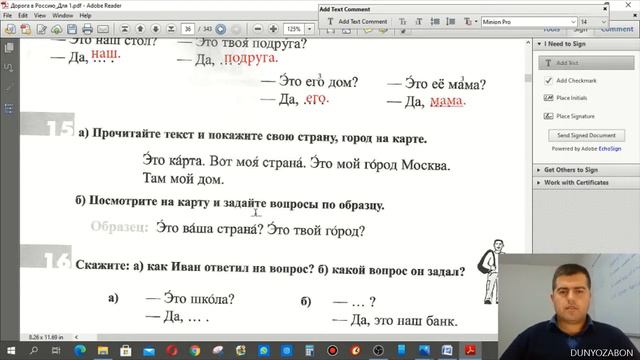This screenshot has height=360, width=640.
Task: Click the Increase line spacing icon
Action: point(451,22)
